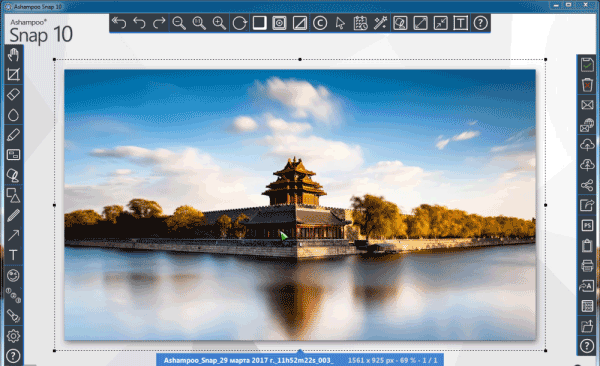Rotate the image with circular arrow
The width and height of the screenshot is (600, 366).
click(x=240, y=23)
